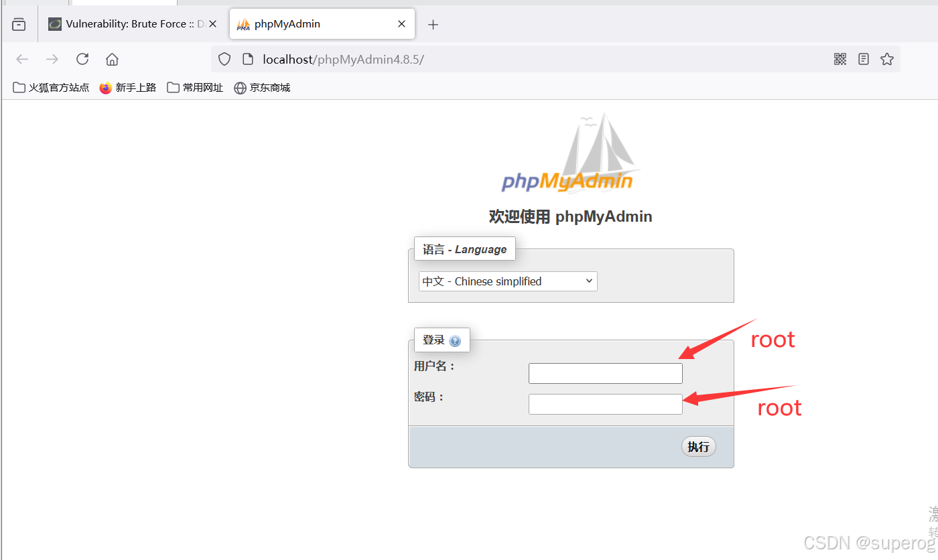Screen dimensions: 938x560
Task: Click the Firefox View icon
Action: (19, 24)
